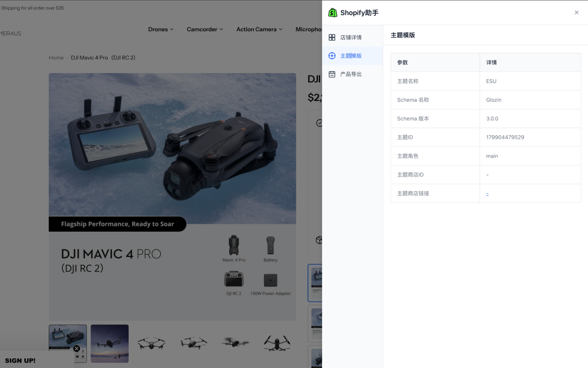Switch to 店铺详情 tab
This screenshot has width=588, height=368.
pyautogui.click(x=351, y=37)
